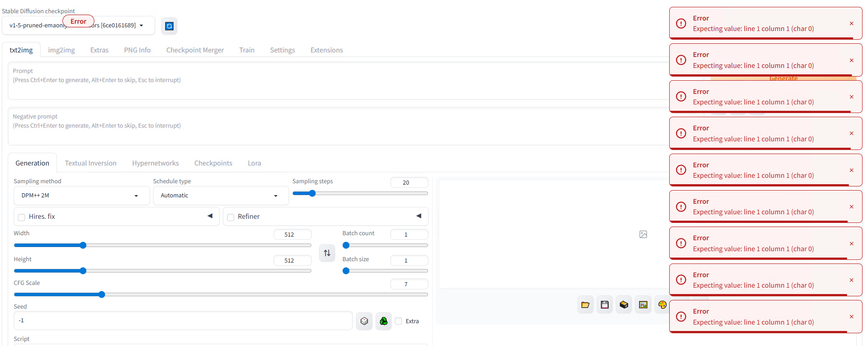Refresh the Stable Diffusion checkpoint list
Viewport: 868px width, 346px height.
point(169,26)
